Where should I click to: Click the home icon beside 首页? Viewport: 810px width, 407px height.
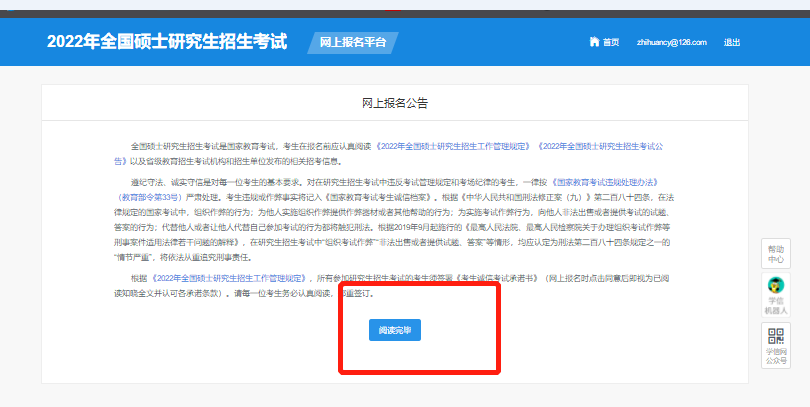coord(594,42)
